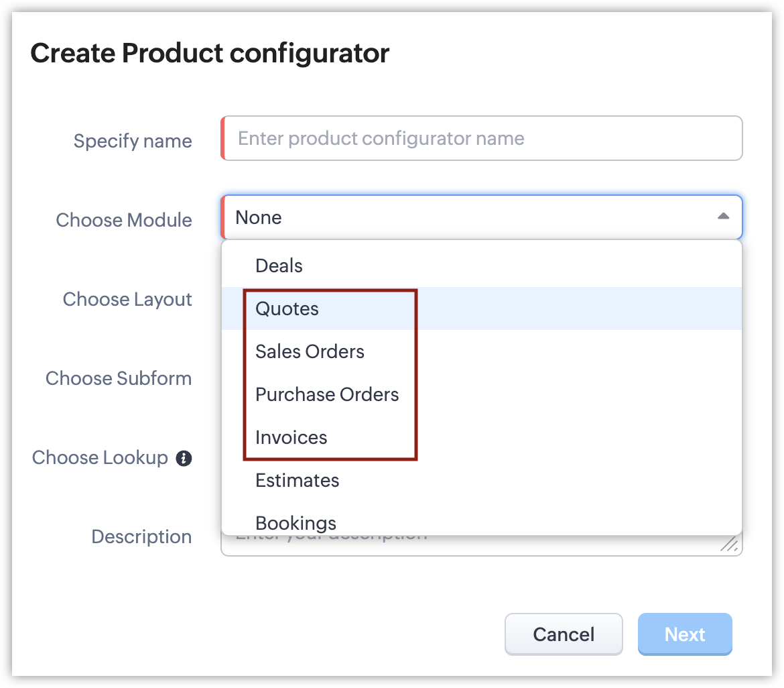Pick Sales Orders in the dropdown

(x=310, y=351)
